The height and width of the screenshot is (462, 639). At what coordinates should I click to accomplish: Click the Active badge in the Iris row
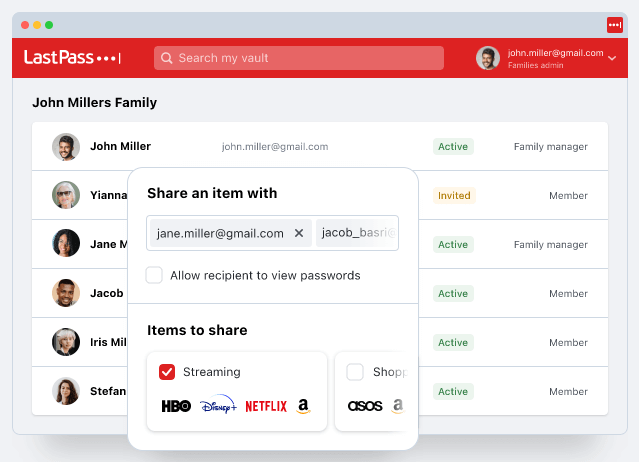click(x=453, y=343)
